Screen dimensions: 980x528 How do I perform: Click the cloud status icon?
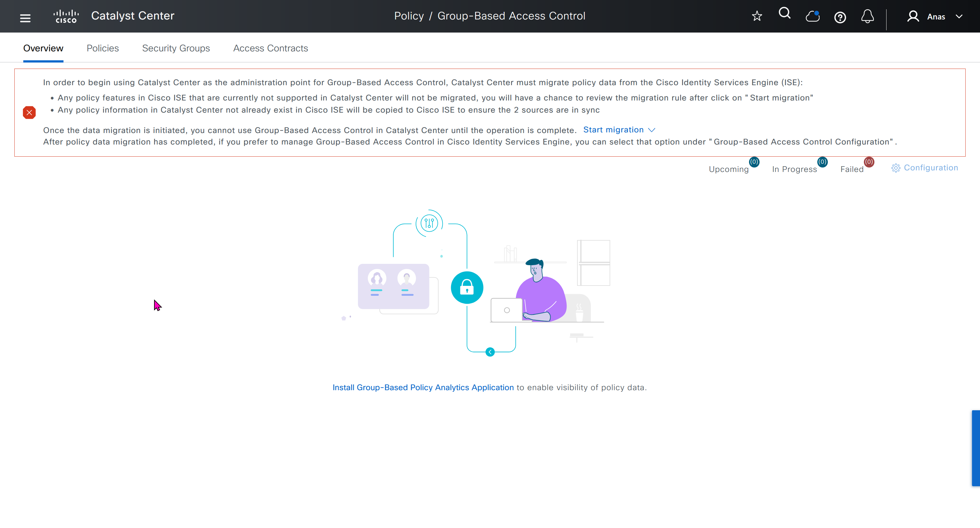[812, 16]
